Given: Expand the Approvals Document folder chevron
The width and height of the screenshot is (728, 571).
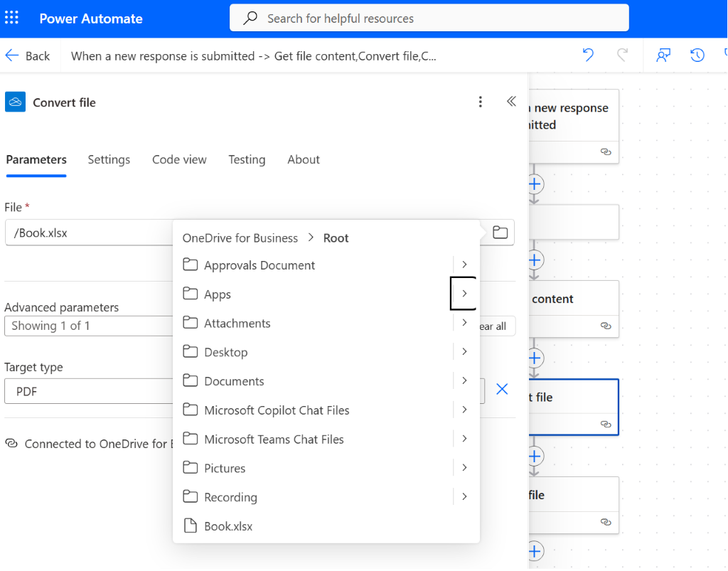Looking at the screenshot, I should 464,265.
